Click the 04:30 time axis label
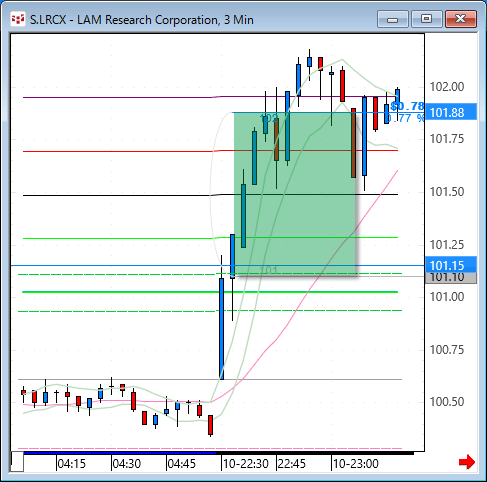 [x=127, y=464]
